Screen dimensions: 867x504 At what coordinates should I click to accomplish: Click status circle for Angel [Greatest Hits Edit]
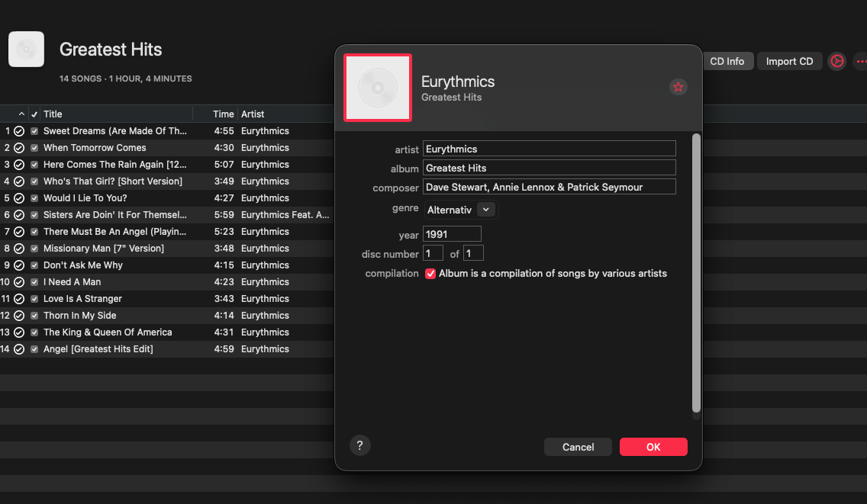tap(19, 349)
